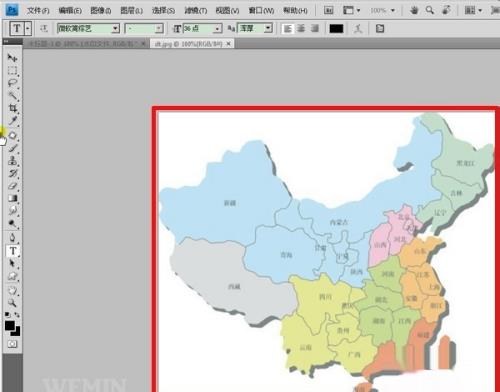Open the Type tool preset picker arrow
The height and width of the screenshot is (392, 500).
(x=28, y=29)
